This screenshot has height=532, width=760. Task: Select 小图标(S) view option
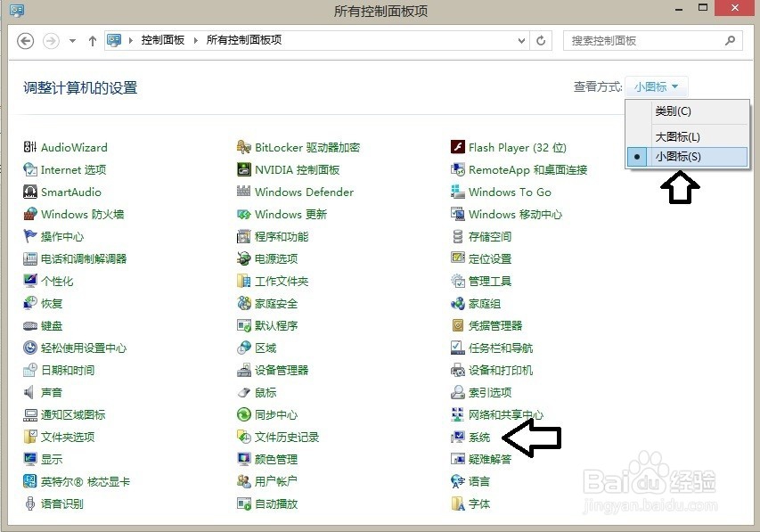687,157
